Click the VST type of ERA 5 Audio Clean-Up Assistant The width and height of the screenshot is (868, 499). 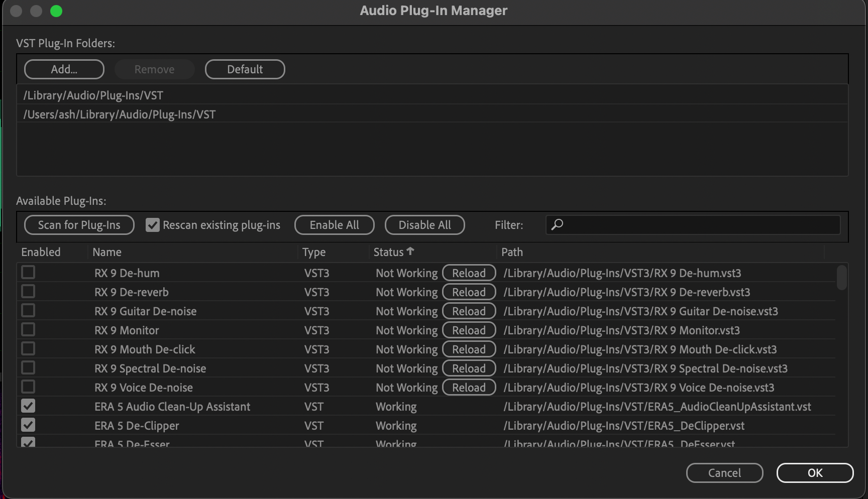(314, 407)
